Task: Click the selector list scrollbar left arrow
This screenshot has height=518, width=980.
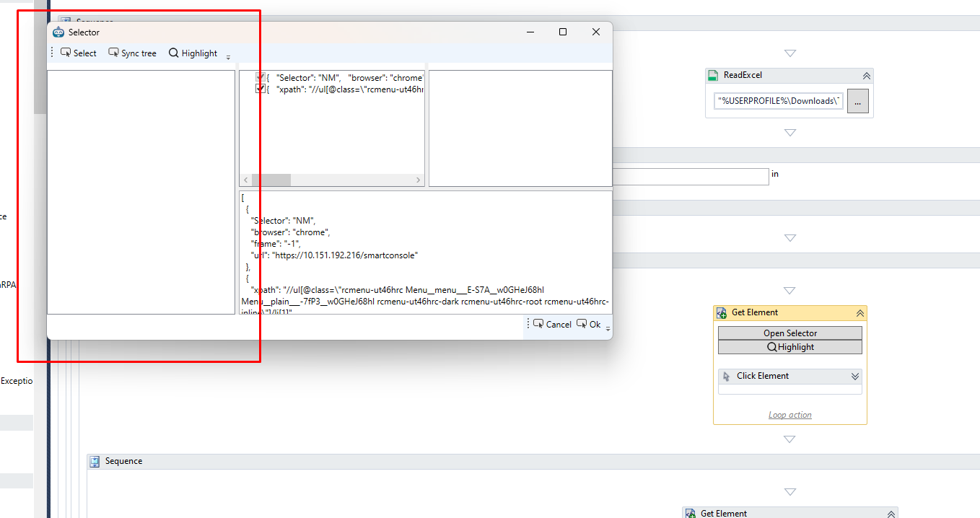Action: 245,180
